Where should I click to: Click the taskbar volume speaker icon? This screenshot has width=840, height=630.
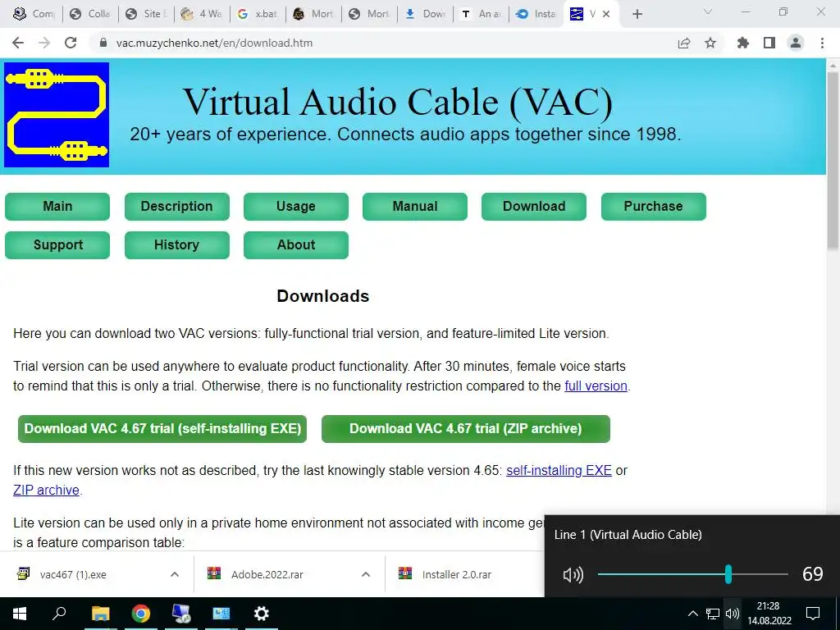pyautogui.click(x=733, y=614)
